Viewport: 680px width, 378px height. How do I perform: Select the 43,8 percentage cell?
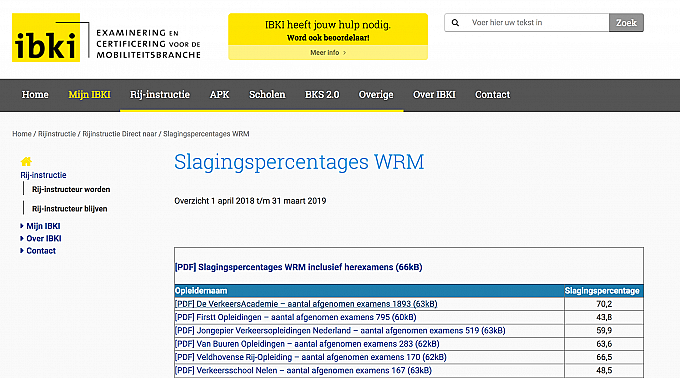604,317
